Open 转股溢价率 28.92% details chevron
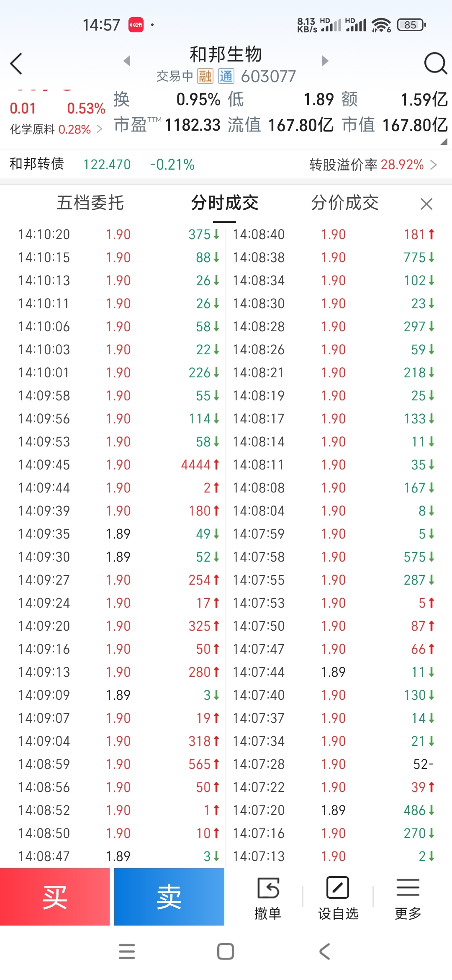The width and height of the screenshot is (452, 980). [434, 165]
